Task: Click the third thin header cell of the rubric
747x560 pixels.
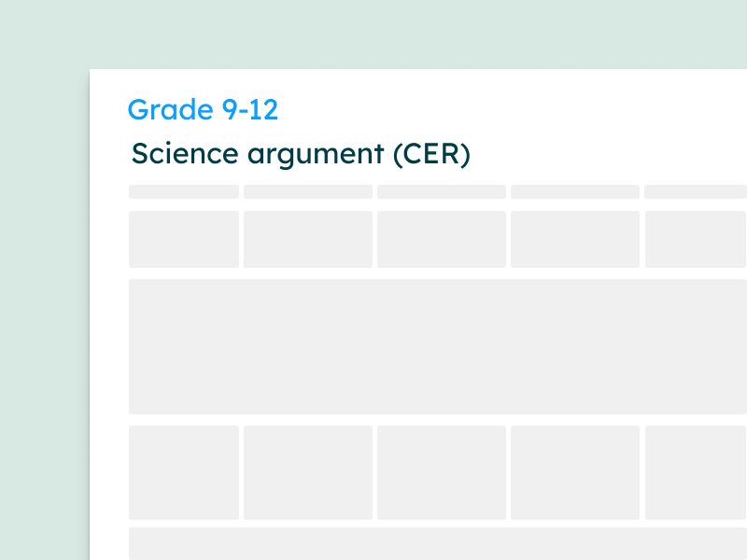Action: pos(442,192)
